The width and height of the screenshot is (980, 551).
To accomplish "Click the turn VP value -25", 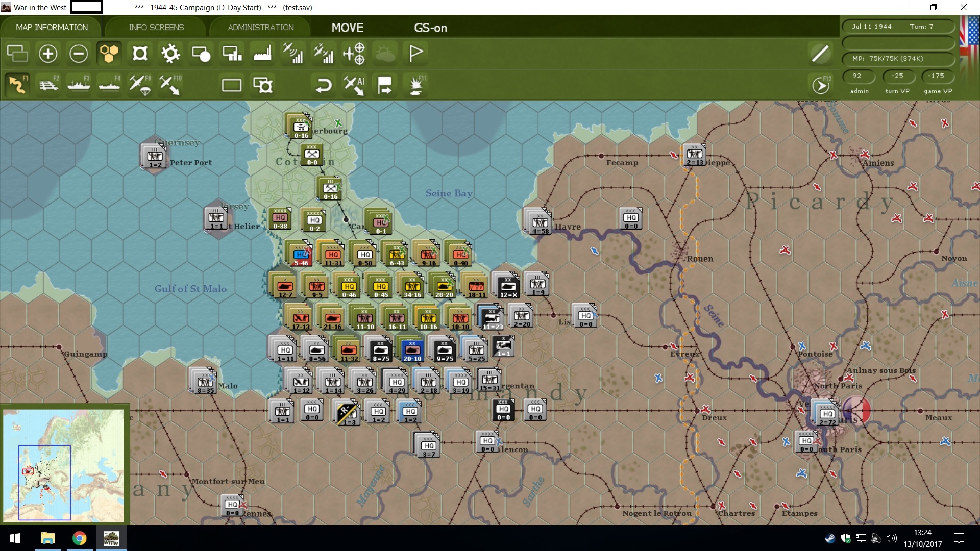I will [898, 76].
